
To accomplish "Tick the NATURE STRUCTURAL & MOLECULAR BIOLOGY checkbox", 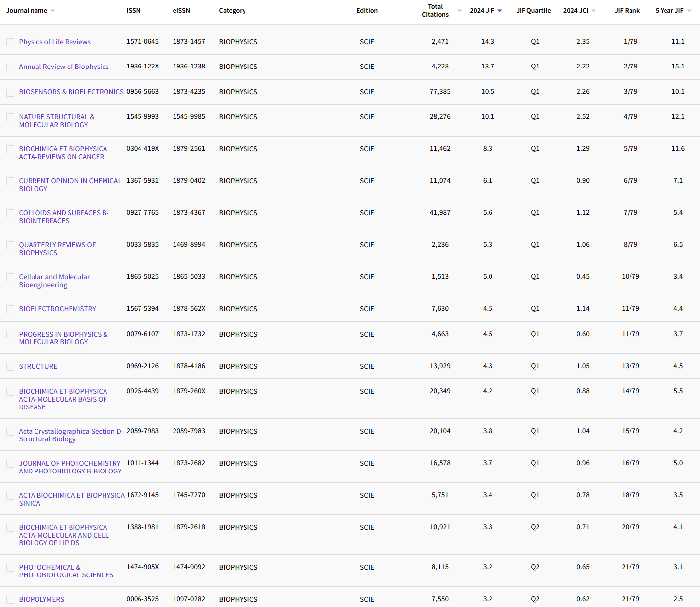I will (10, 117).
